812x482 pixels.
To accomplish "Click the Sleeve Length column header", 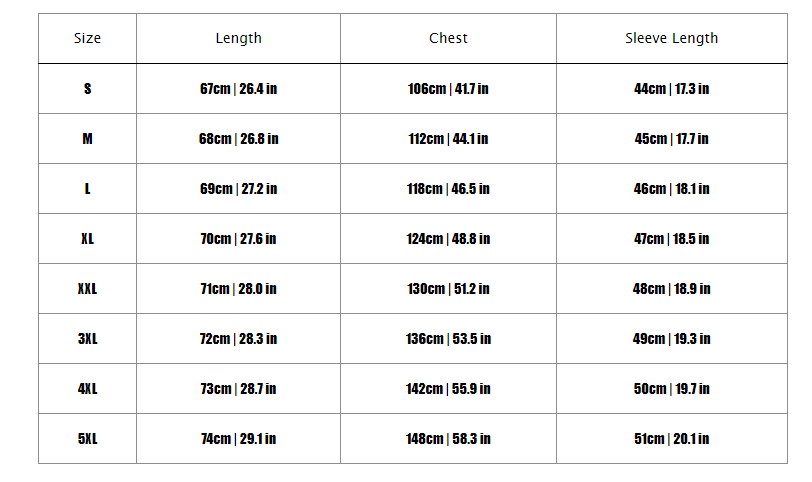I will pyautogui.click(x=671, y=39).
